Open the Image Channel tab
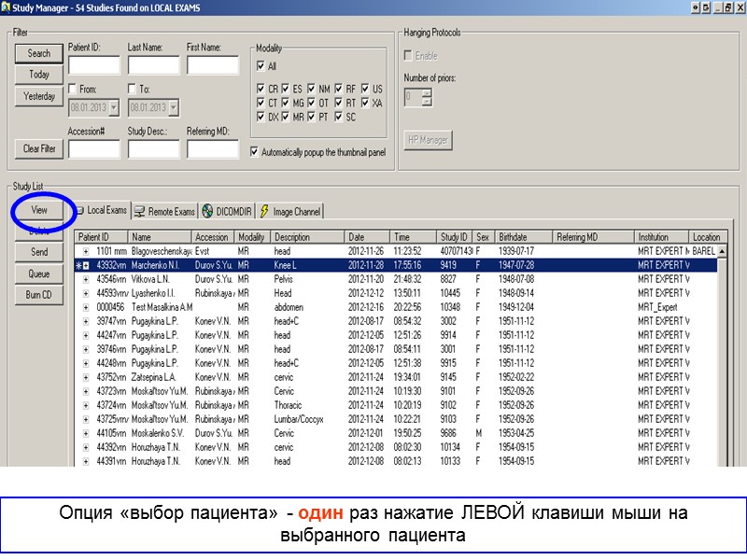The image size is (747, 560). click(290, 212)
